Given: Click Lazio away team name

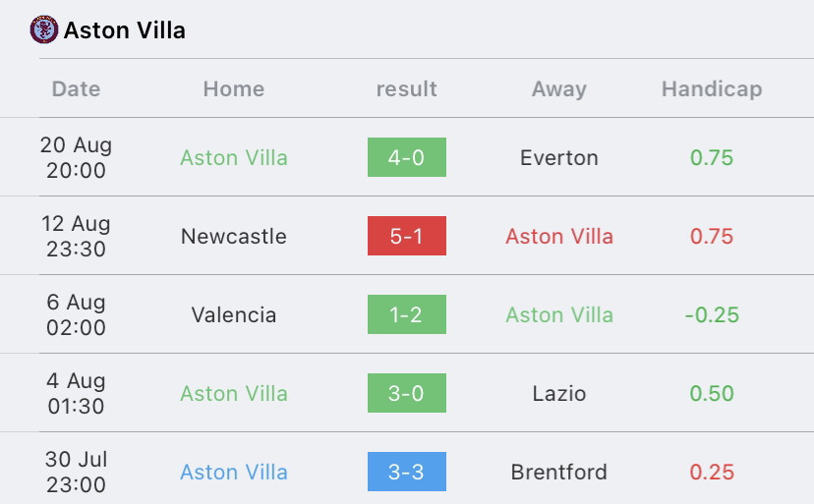Looking at the screenshot, I should [559, 393].
